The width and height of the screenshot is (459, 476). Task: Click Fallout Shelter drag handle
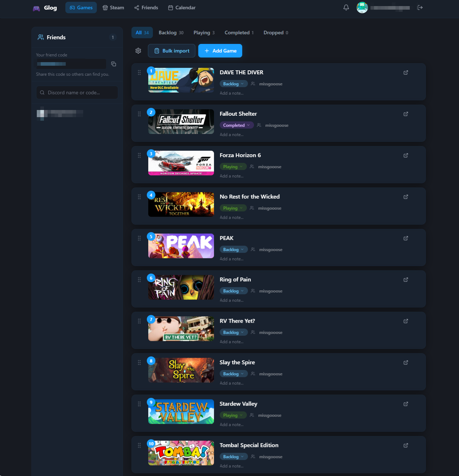point(139,114)
